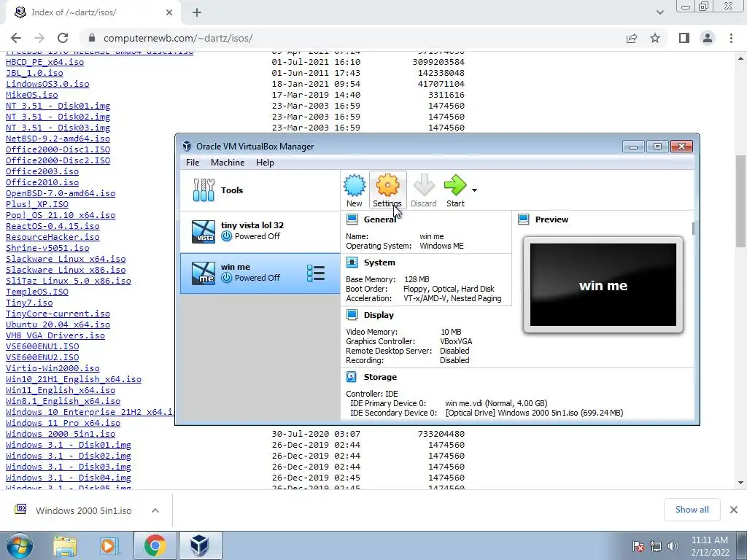Screen dimensions: 747x560
Task: Open TempleOS.ISO link
Action: pyautogui.click(x=37, y=292)
